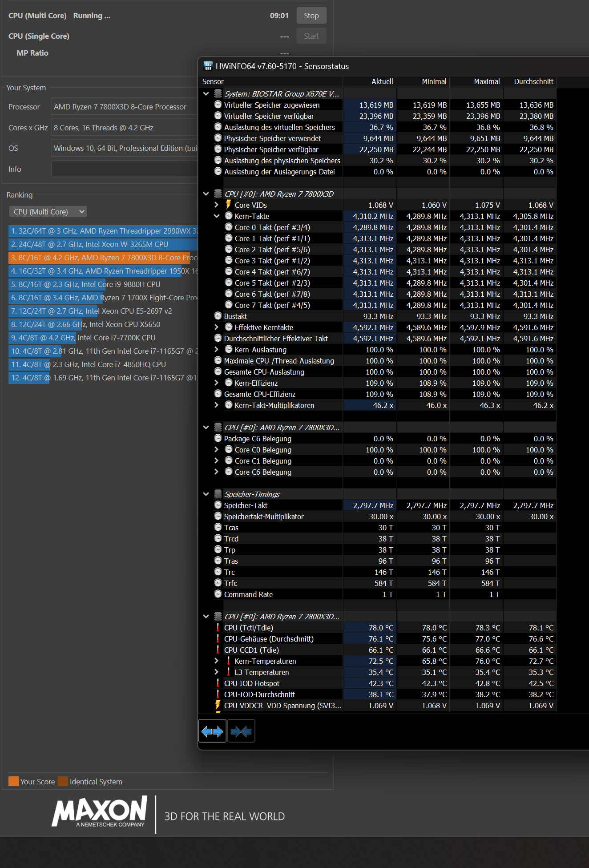Click the Sensor column header
The image size is (589, 868).
click(x=270, y=81)
